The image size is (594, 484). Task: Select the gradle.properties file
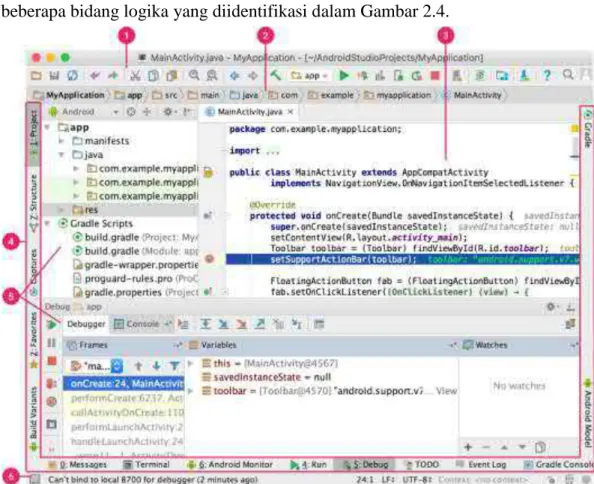(x=135, y=292)
